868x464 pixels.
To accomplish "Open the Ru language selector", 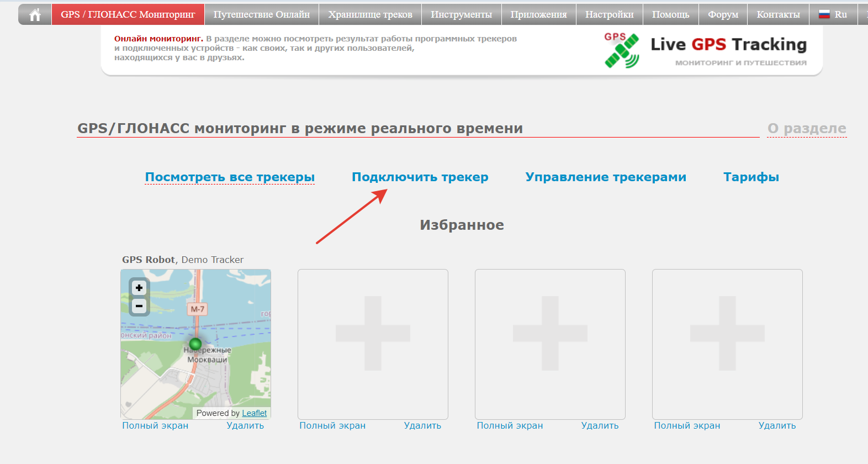I will pyautogui.click(x=833, y=15).
